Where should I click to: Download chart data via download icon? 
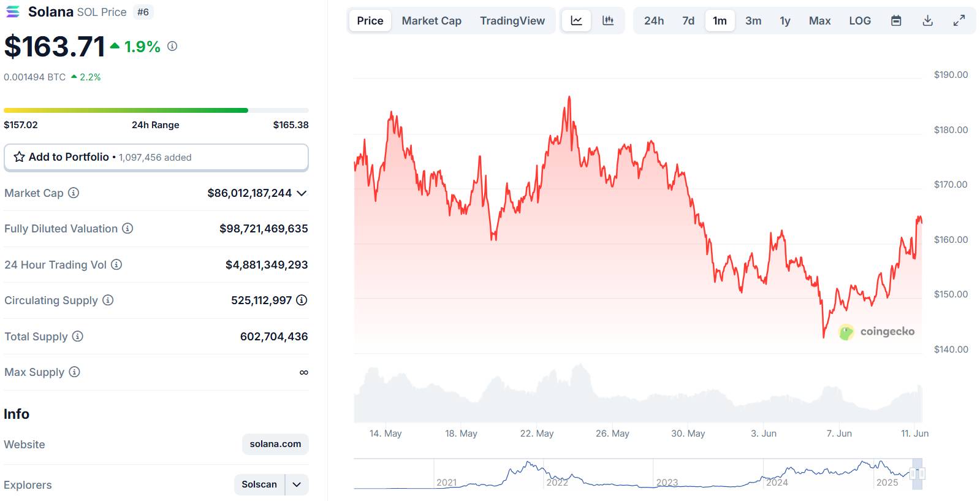click(x=928, y=21)
